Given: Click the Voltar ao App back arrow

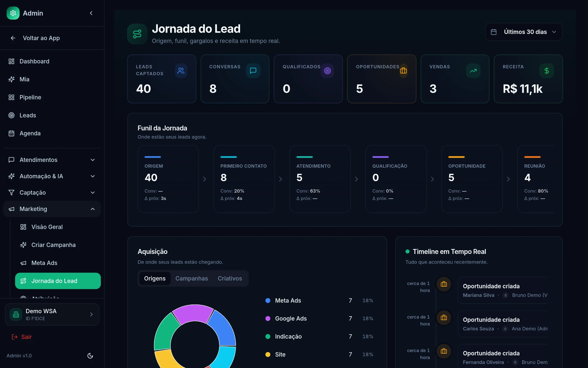Looking at the screenshot, I should click(x=13, y=38).
